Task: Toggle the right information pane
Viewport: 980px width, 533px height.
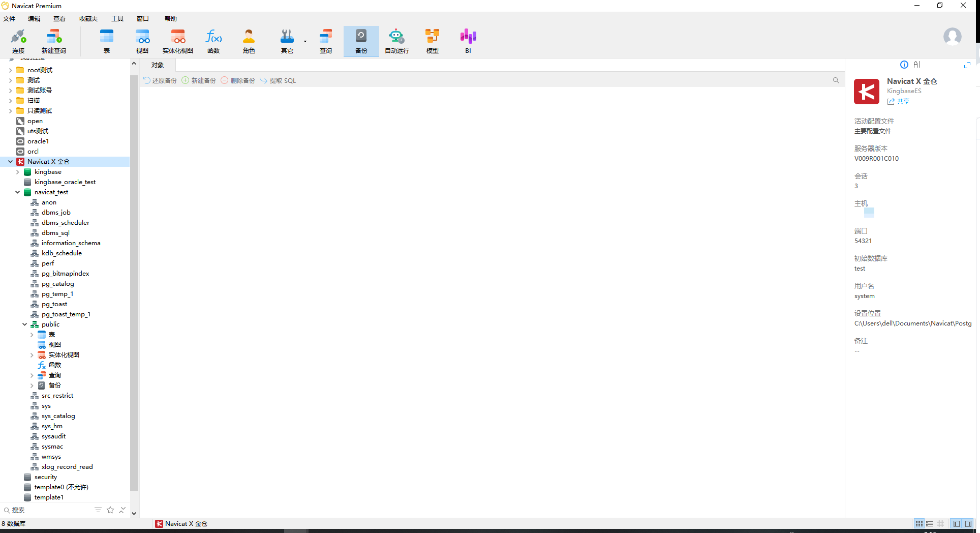Action: coord(968,523)
